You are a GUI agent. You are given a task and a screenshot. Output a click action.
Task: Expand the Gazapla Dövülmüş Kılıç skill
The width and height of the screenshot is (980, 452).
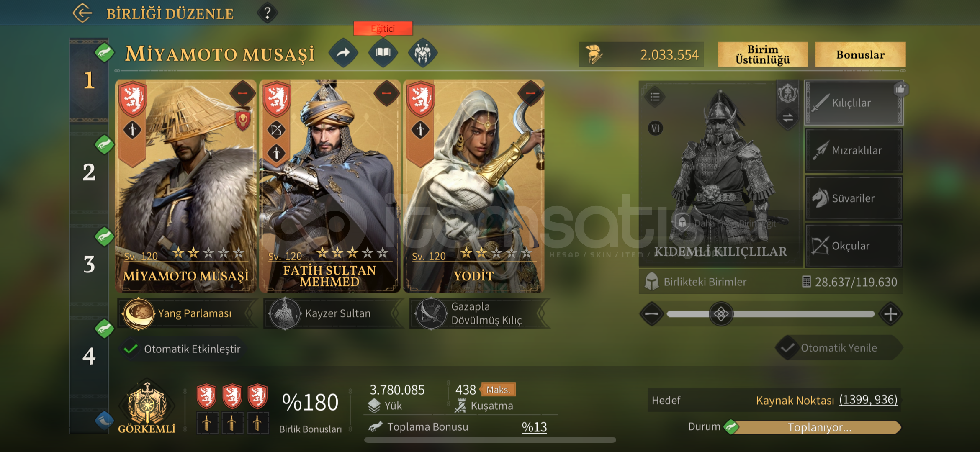pos(479,313)
